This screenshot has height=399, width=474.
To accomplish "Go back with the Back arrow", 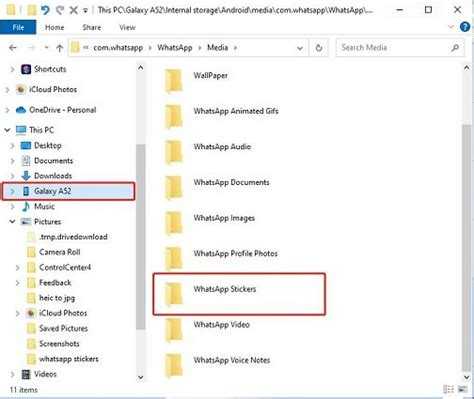I will click(13, 48).
